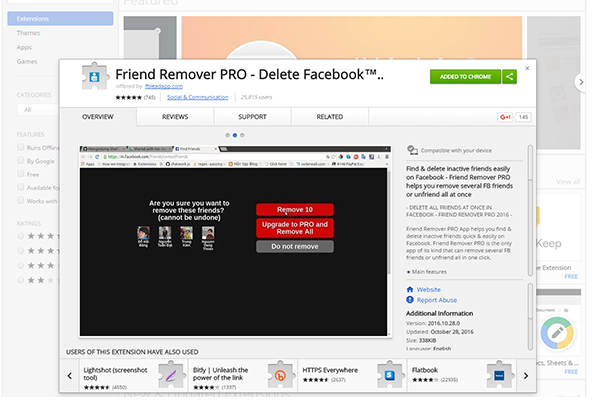Open the Social & Communication category link

pyautogui.click(x=197, y=97)
